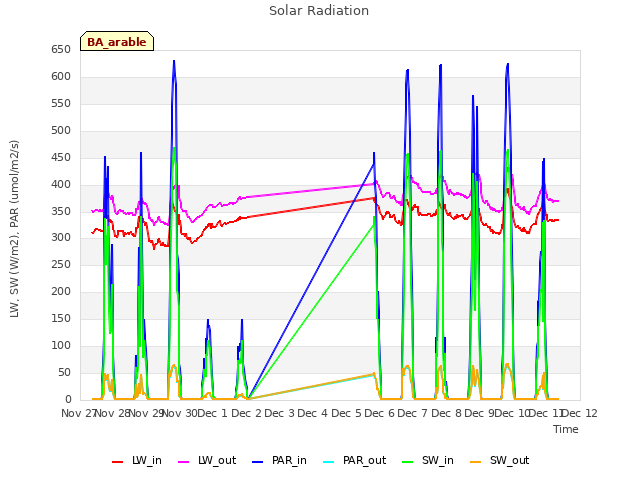This screenshot has width=640, height=480.
Task: Click the 0 y-axis tick label
Action: pyautogui.click(x=68, y=399)
